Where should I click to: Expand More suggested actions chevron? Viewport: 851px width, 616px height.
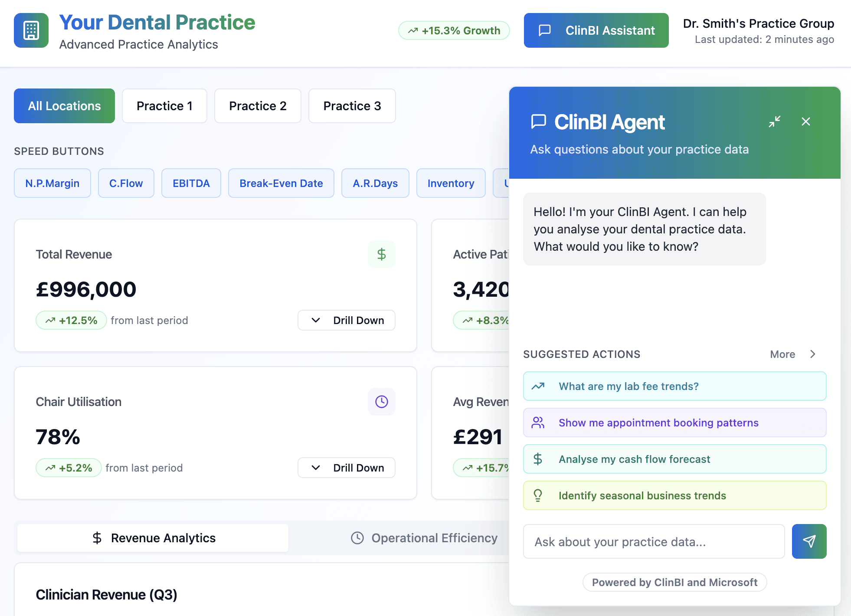(x=812, y=354)
